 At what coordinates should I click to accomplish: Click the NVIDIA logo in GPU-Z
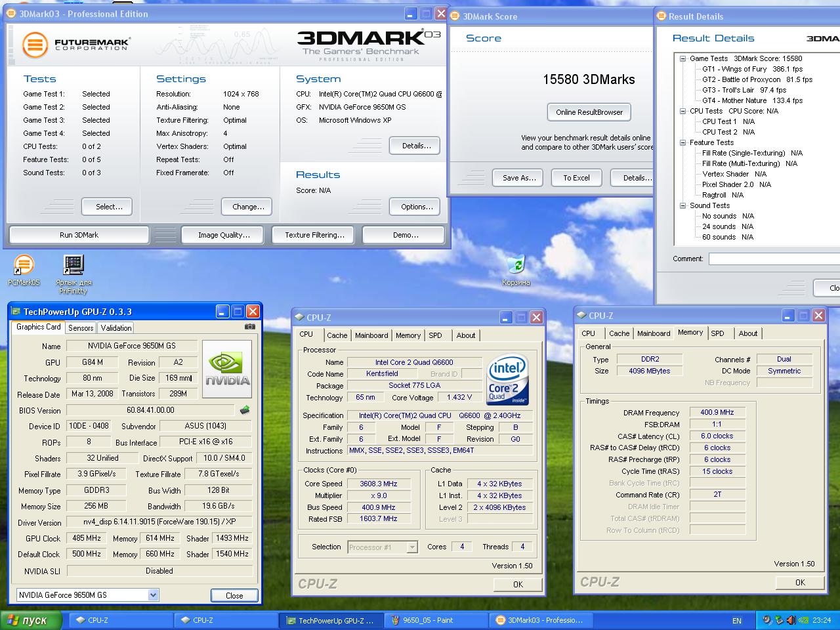[227, 369]
